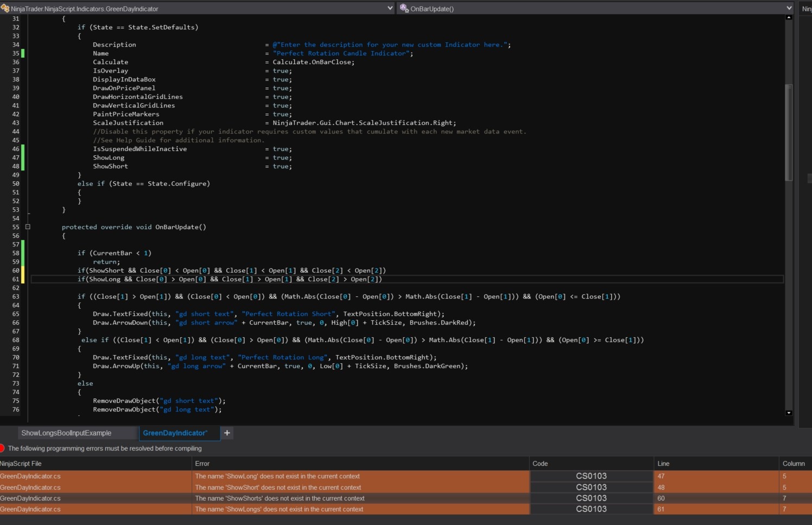Expand the OnBarUpdate() member dropdown arrow
The width and height of the screenshot is (812, 525).
click(x=789, y=8)
